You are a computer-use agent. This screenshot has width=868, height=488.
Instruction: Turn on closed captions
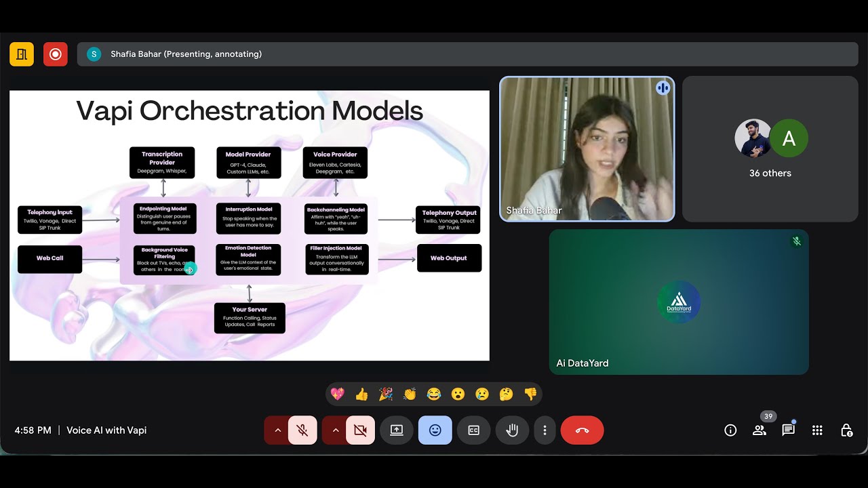click(474, 430)
